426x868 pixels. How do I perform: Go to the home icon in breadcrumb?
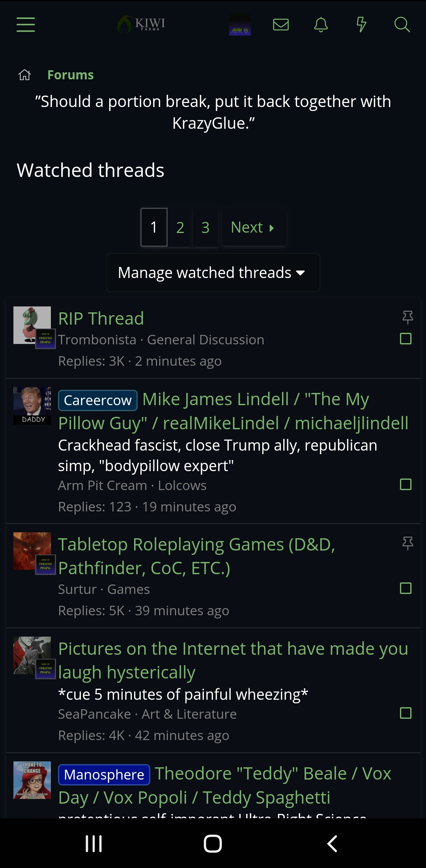coord(24,75)
